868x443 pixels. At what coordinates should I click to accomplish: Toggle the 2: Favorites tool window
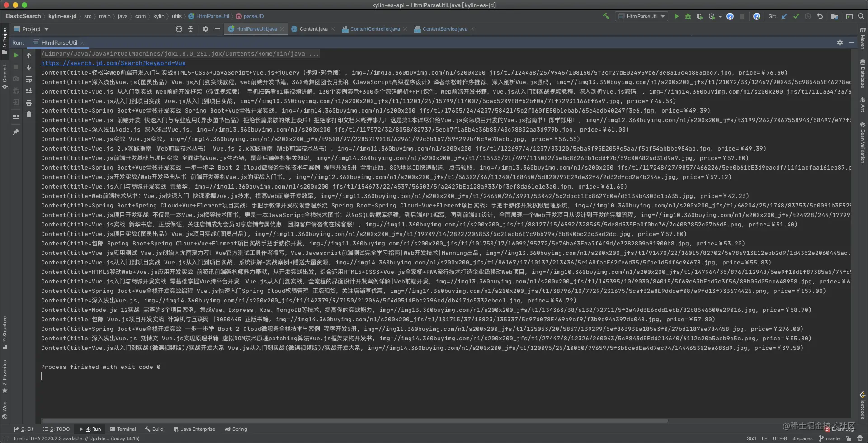pos(5,376)
